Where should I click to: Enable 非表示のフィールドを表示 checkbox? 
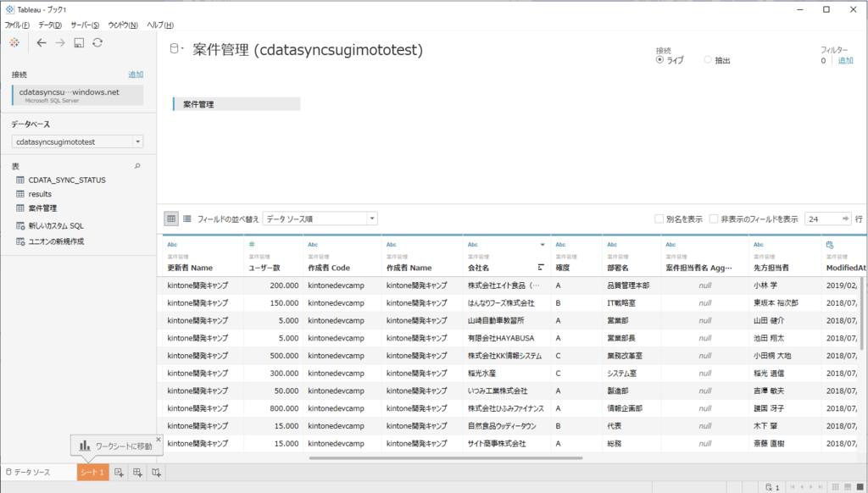[714, 219]
